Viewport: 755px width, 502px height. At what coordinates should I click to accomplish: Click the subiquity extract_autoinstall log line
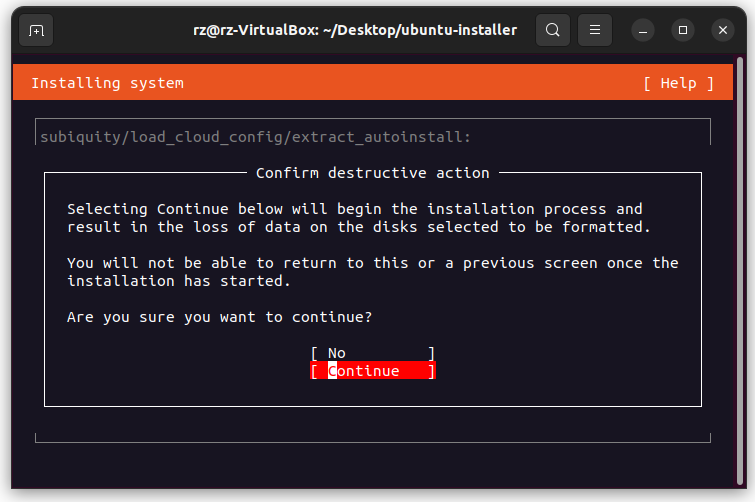pos(255,137)
